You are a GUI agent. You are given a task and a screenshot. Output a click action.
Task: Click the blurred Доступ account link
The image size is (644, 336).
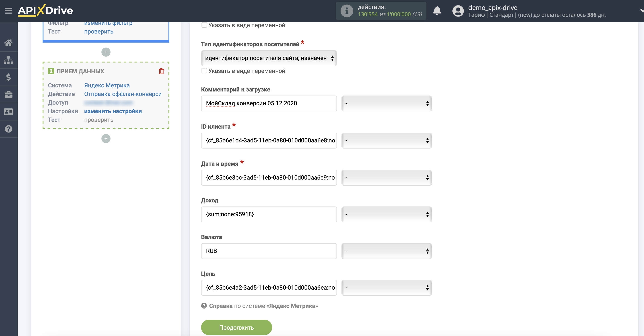[108, 103]
